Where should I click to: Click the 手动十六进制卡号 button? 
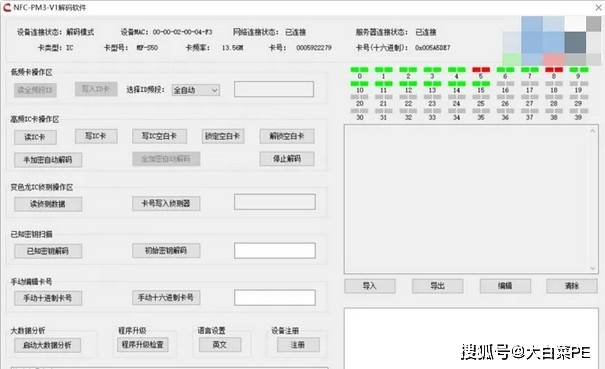pyautogui.click(x=166, y=298)
